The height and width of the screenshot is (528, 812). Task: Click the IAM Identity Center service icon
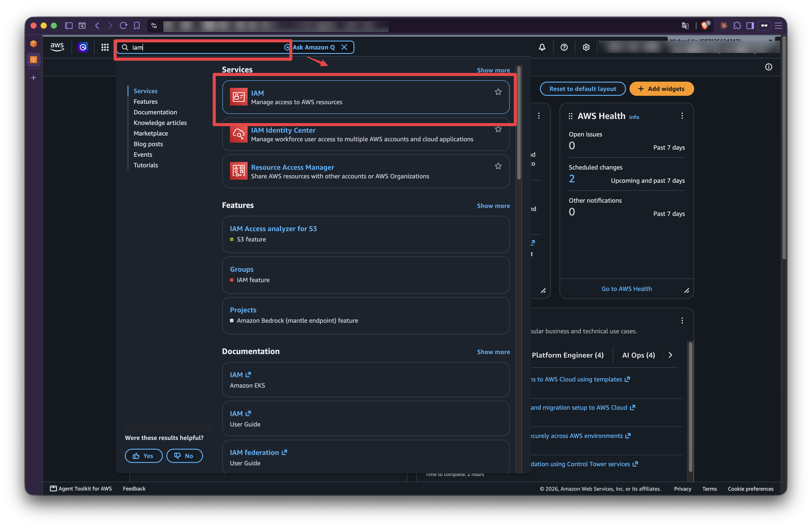pyautogui.click(x=239, y=134)
